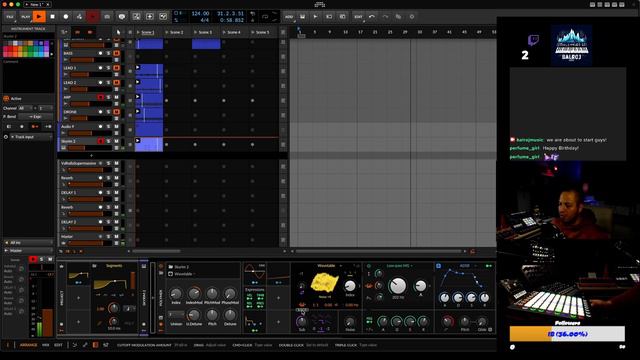Switch to the EDIT view tab at bottom
The image size is (640, 360).
pos(58,345)
